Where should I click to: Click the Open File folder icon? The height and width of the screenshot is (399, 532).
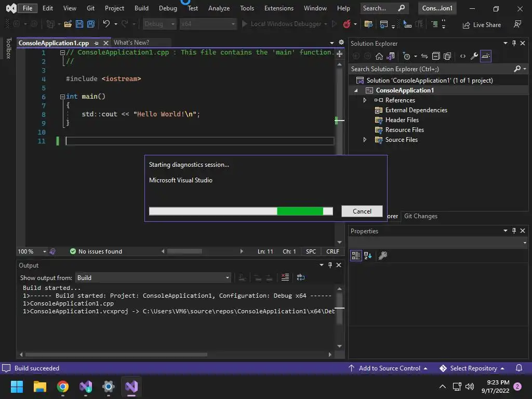[x=68, y=24]
